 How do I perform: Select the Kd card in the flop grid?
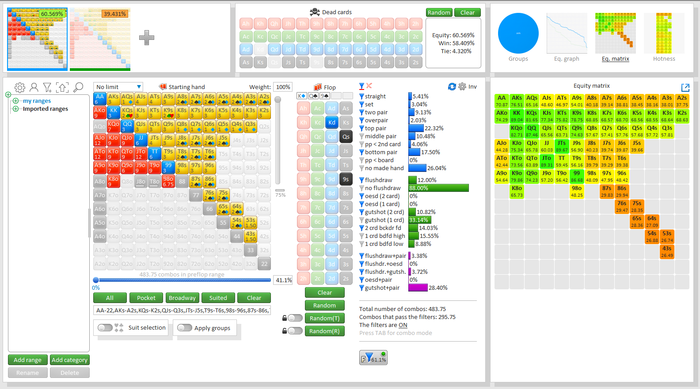331,122
